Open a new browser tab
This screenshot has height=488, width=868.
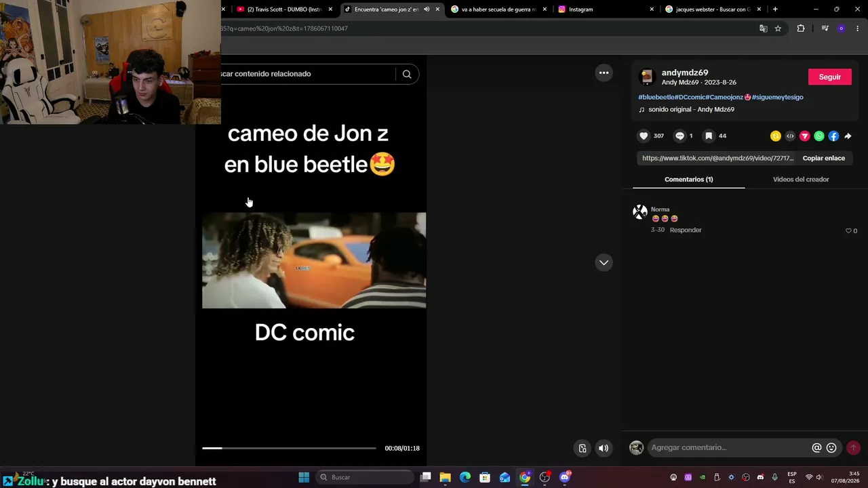775,9
